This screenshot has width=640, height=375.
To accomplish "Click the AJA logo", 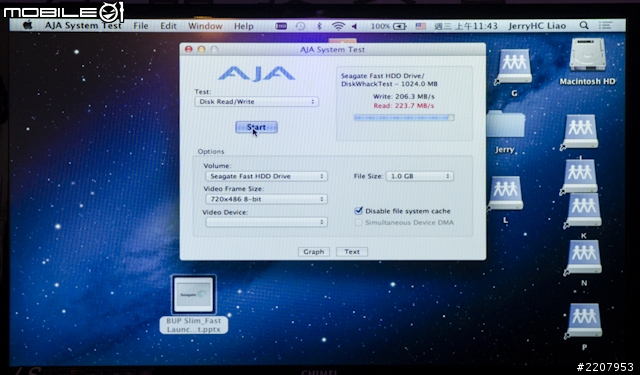I will tap(256, 74).
